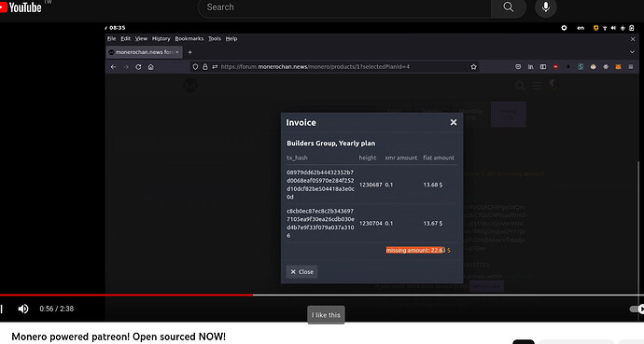Click the Close button in the Invoice dialog
Screen dimensions: 644x344
(x=301, y=272)
